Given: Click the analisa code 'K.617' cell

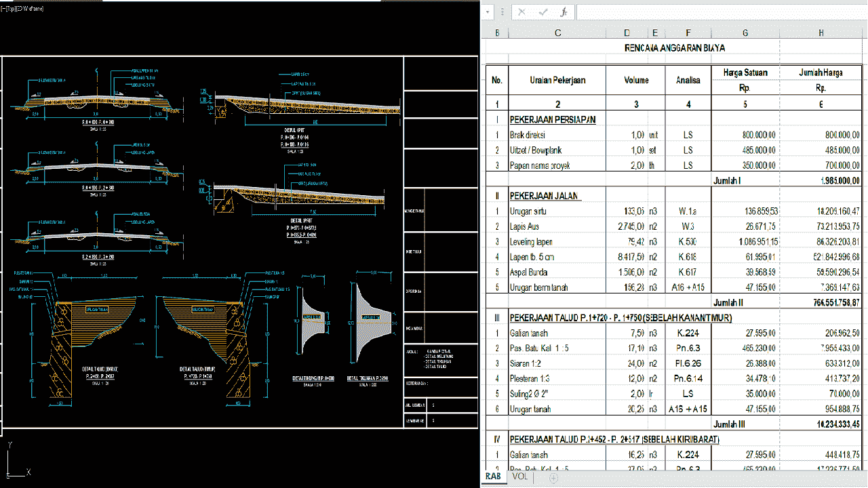Looking at the screenshot, I should [688, 272].
